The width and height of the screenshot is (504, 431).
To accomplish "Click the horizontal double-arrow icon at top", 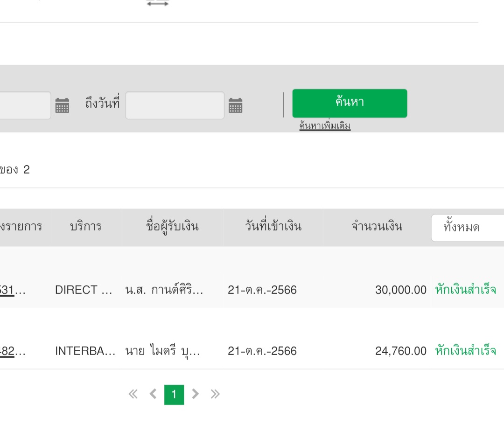I will coord(158,4).
